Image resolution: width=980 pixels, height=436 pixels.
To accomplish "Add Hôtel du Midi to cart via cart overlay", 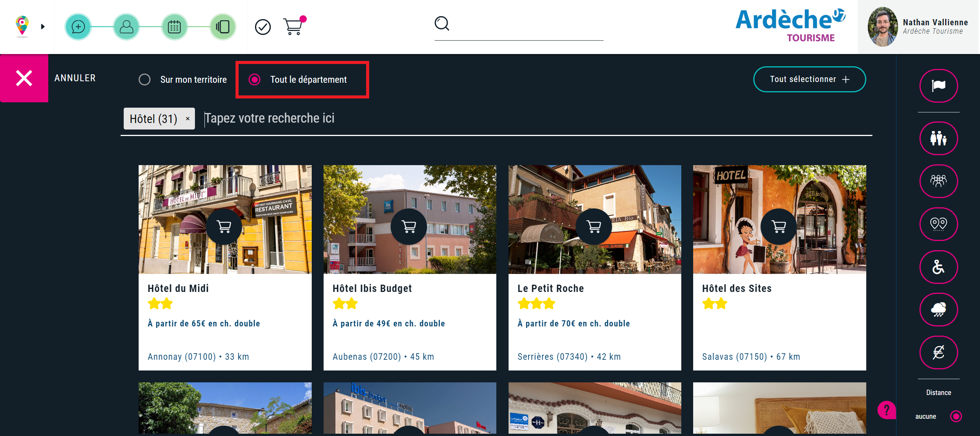I will click(224, 226).
